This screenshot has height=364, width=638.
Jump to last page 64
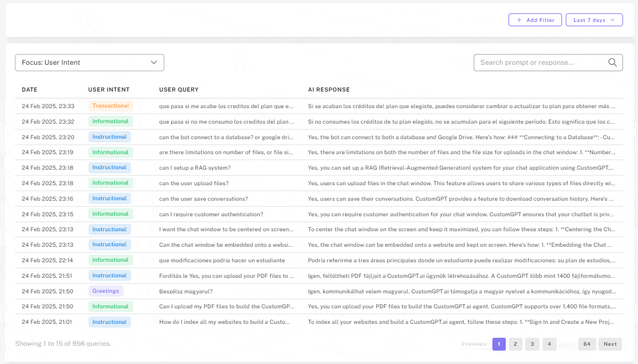coord(587,344)
